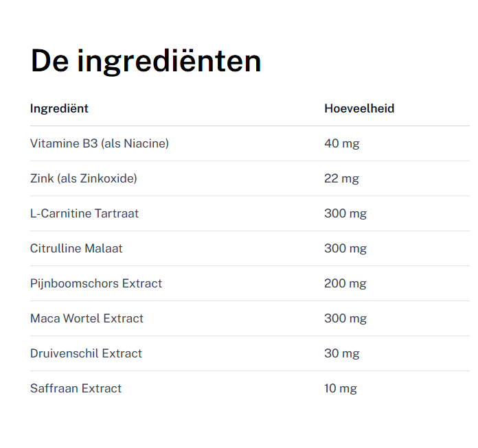478x448 pixels.
Task: Click the 'Hoeveelheid' column header
Action: pyautogui.click(x=359, y=108)
